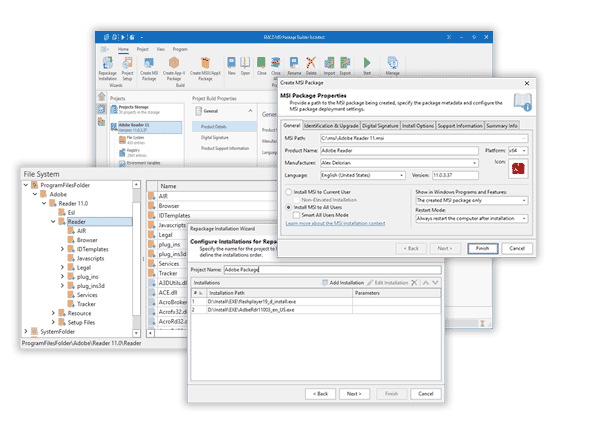Click the Create MSI Package ribbon icon

[x=149, y=63]
